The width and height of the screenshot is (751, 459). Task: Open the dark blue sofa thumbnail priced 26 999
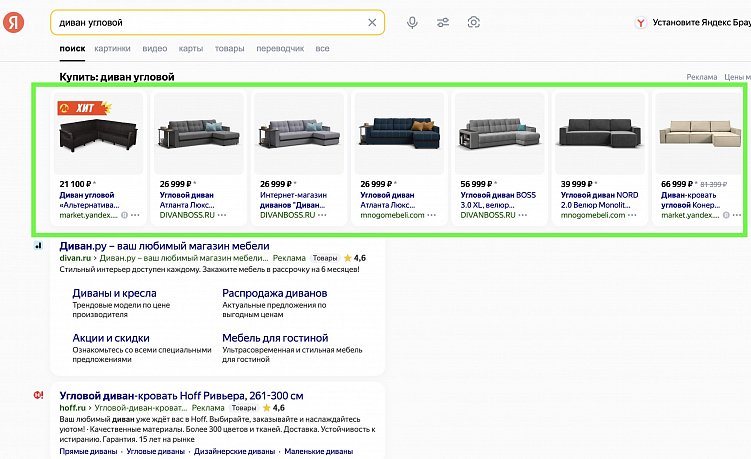(x=399, y=134)
